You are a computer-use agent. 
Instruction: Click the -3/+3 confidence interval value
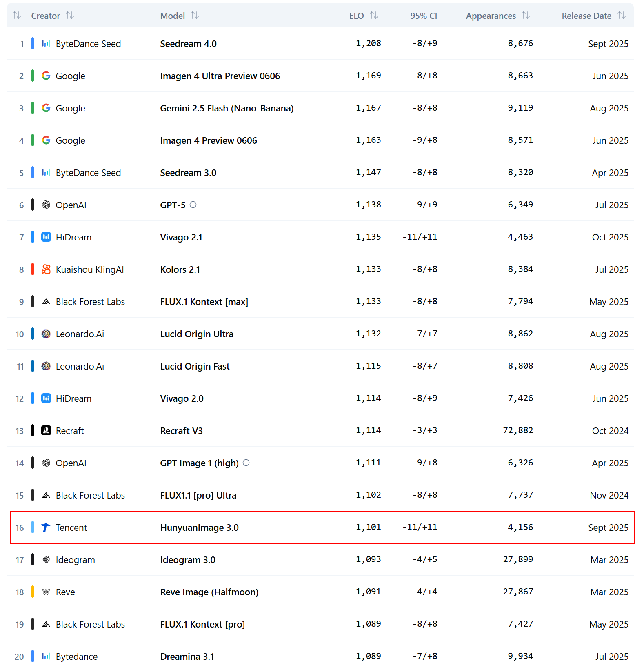(425, 430)
